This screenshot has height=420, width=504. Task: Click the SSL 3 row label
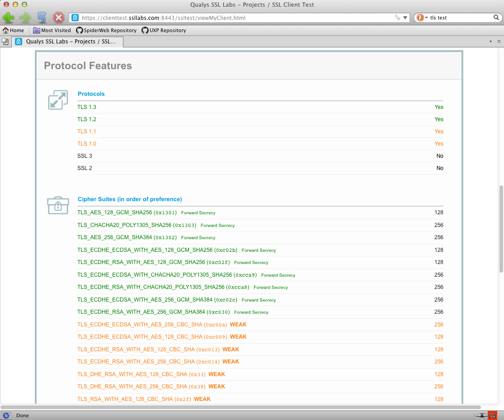tap(85, 156)
